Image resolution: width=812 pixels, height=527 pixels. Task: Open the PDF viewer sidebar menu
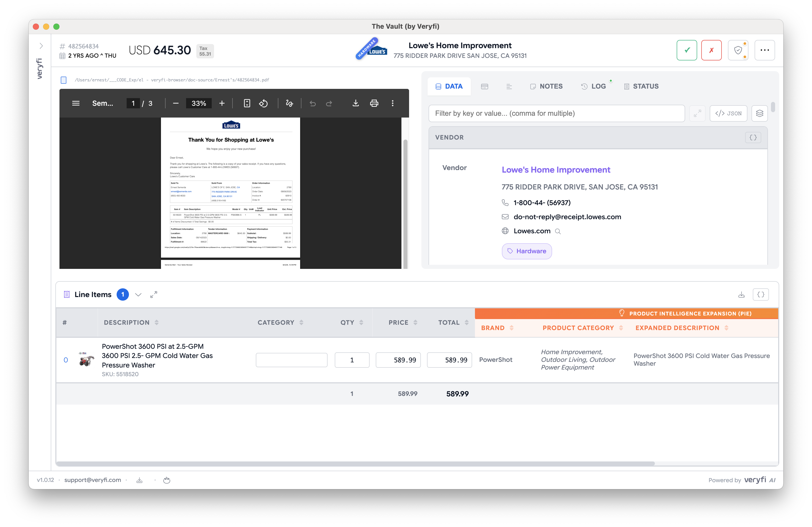tap(76, 103)
